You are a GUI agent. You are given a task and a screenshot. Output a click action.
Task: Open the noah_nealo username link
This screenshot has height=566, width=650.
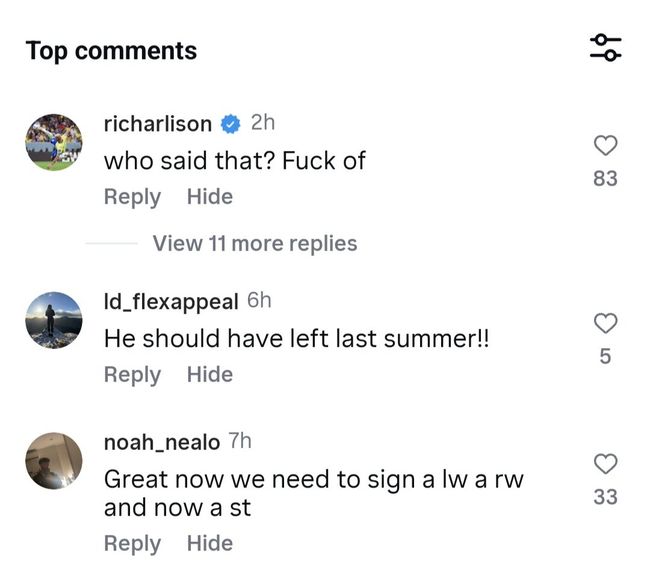[x=161, y=441]
